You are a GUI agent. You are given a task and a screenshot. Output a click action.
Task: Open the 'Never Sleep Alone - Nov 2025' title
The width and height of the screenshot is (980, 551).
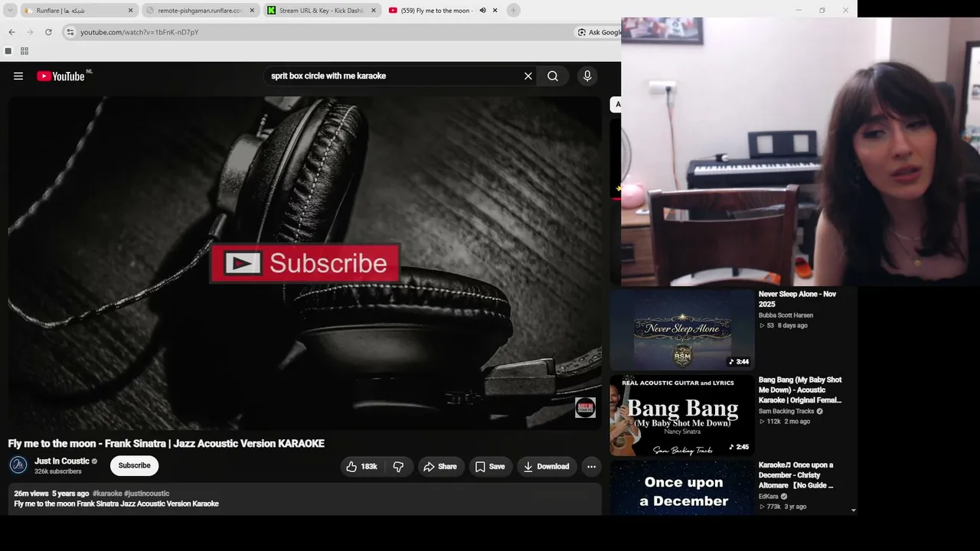point(797,298)
